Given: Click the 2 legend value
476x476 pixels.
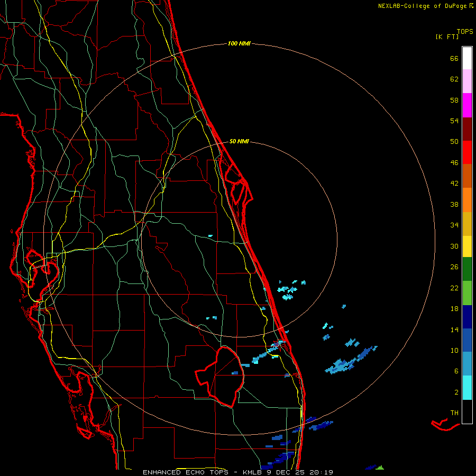Looking at the screenshot, I should pos(456,392).
